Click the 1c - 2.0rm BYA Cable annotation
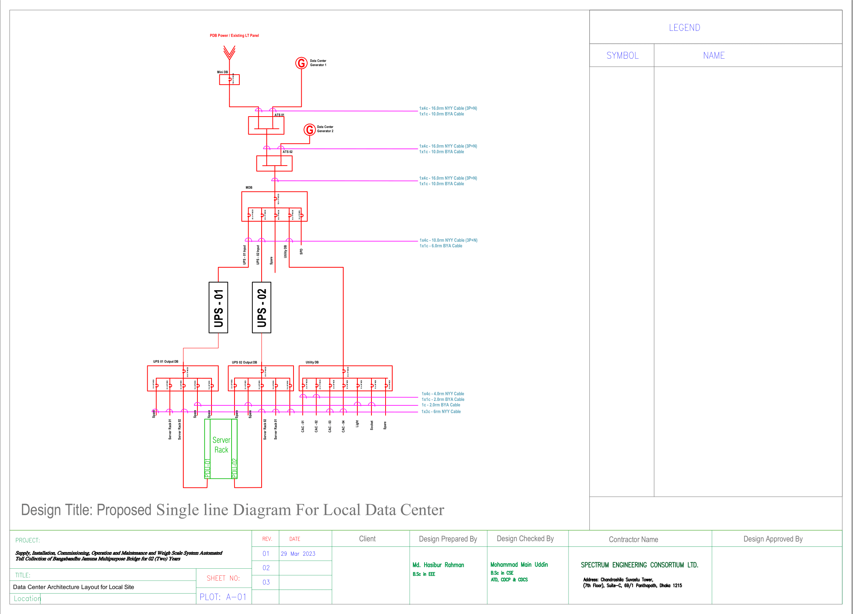Screen dimensions: 868x614 pos(441,405)
